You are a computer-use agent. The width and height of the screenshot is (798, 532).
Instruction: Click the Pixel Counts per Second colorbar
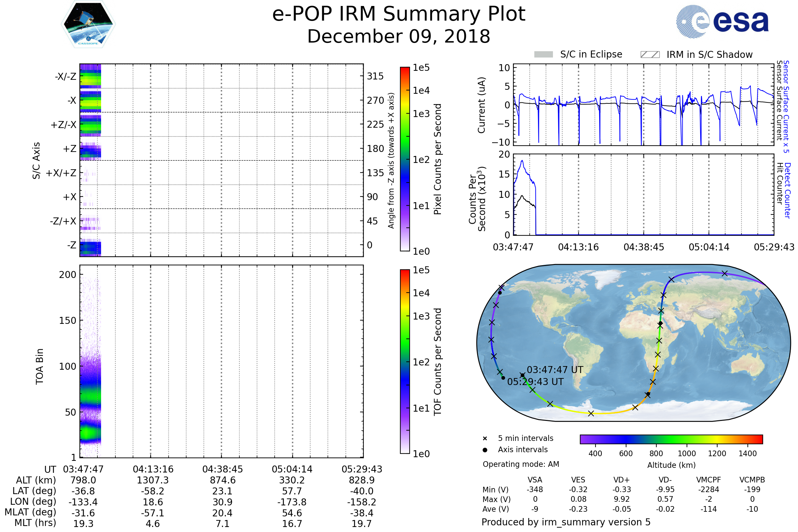pos(405,159)
